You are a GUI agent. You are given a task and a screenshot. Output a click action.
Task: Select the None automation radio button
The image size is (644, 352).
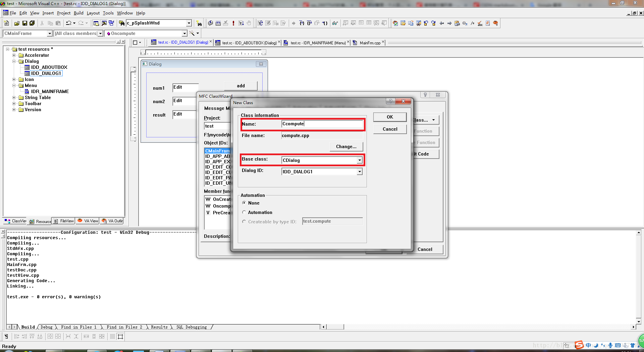[x=244, y=203]
